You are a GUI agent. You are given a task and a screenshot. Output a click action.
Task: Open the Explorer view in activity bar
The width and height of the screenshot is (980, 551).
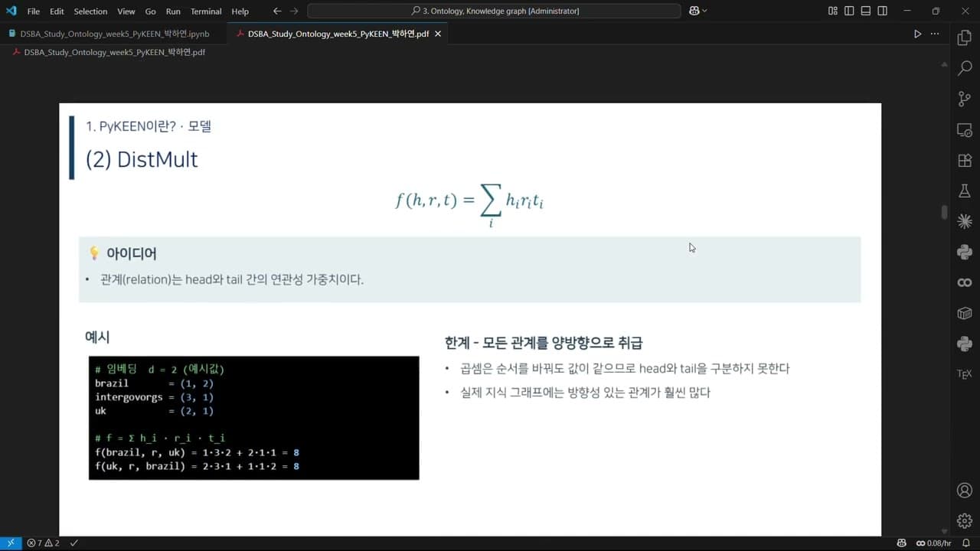[x=965, y=37]
